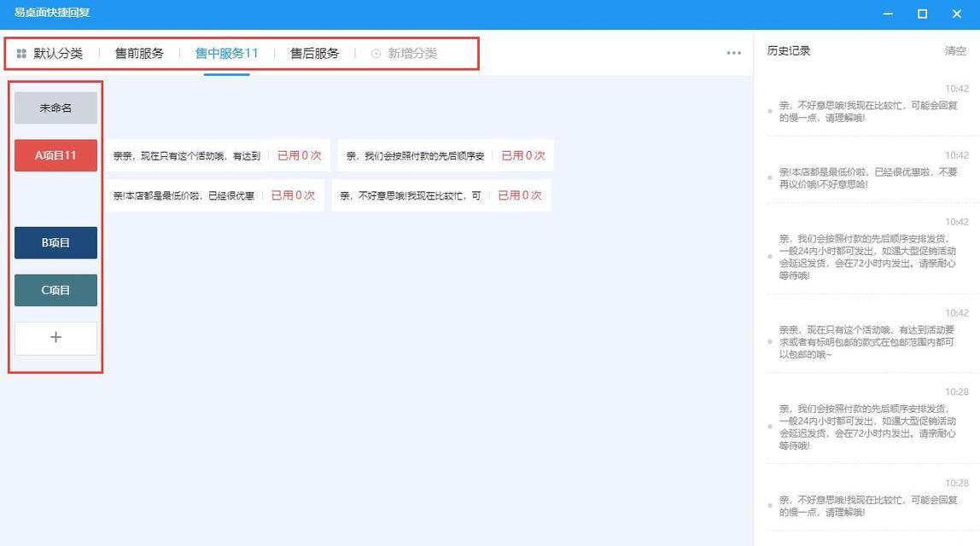Open 10:42 history entry about 付款先后顺序发货
Viewport: 980px width, 546px height.
pos(868,257)
